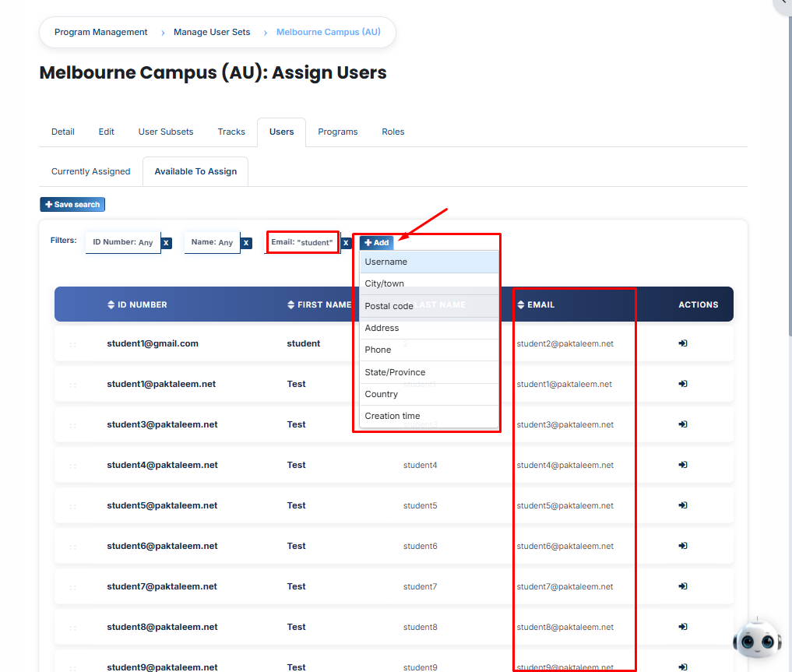Image resolution: width=792 pixels, height=672 pixels.
Task: Click assign icon in student8@paktaleem.net row
Action: [683, 627]
